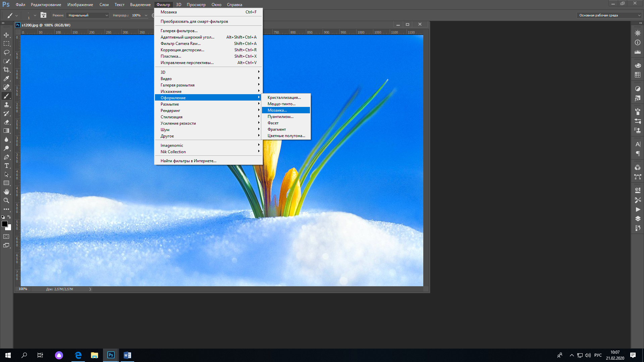
Task: Expand the opacity 100% dropdown arrow
Action: [x=146, y=15]
